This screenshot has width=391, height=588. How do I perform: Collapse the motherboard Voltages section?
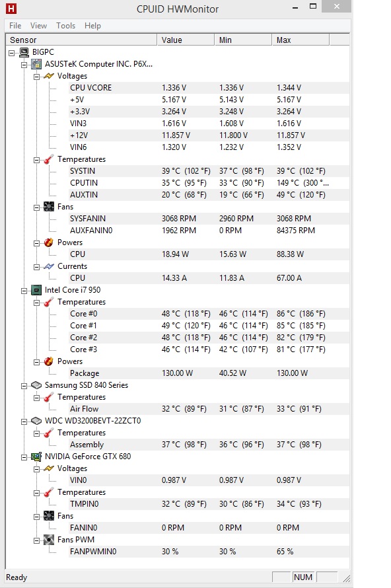pos(36,77)
